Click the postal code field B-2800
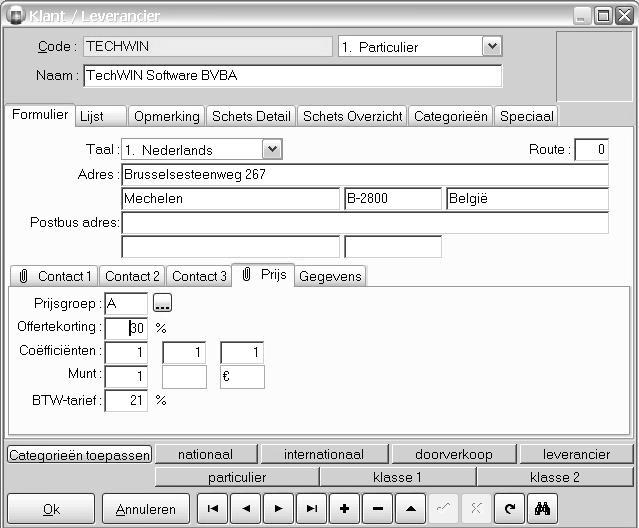 [393, 199]
